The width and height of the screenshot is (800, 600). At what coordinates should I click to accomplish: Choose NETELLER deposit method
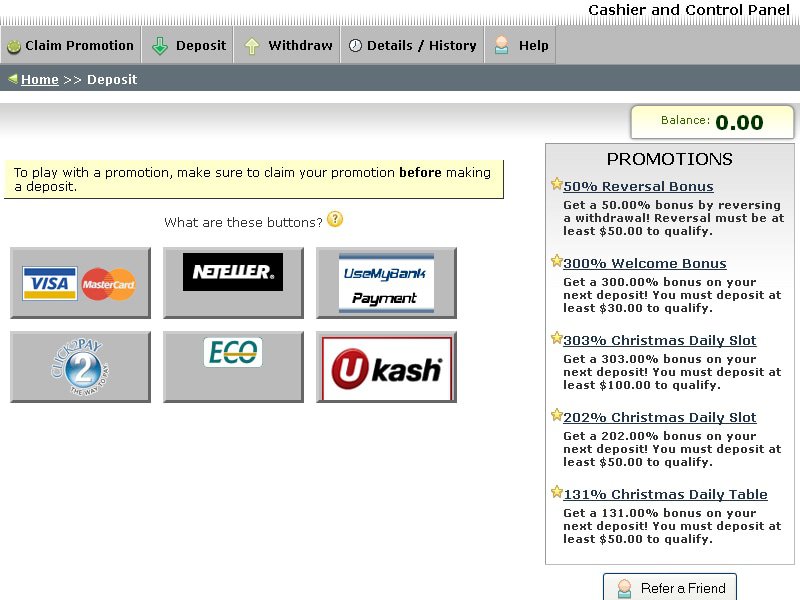click(x=234, y=283)
